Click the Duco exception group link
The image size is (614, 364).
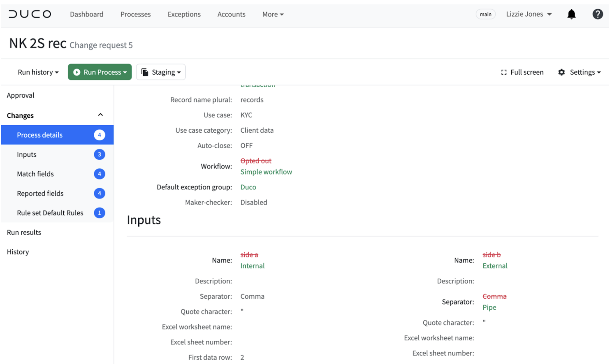[x=248, y=187]
